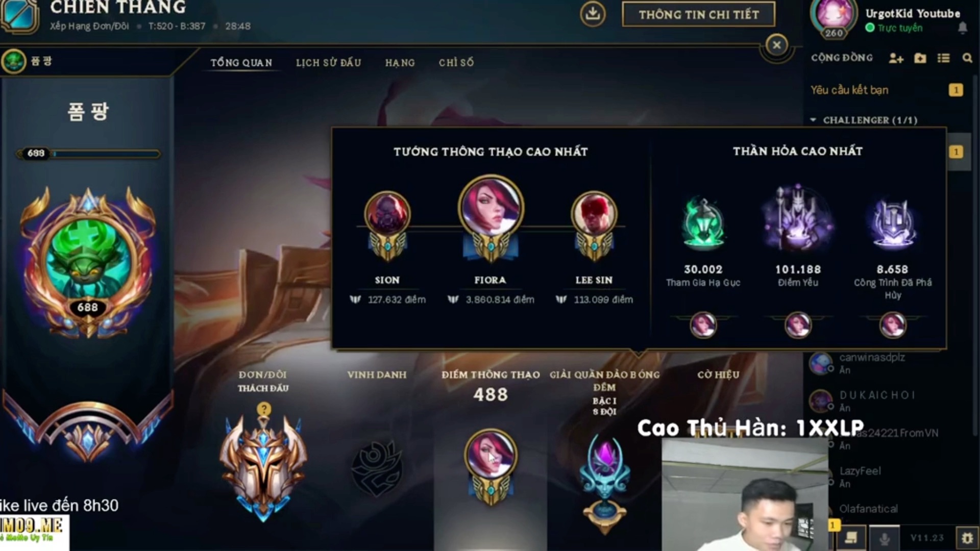Select the CHỈ SỐ tab
980x551 pixels.
click(456, 63)
